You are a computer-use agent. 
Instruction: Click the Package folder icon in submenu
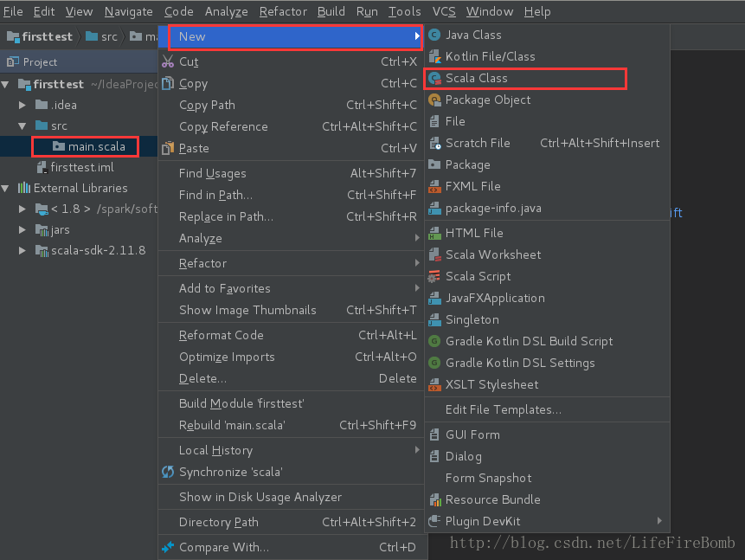click(434, 164)
